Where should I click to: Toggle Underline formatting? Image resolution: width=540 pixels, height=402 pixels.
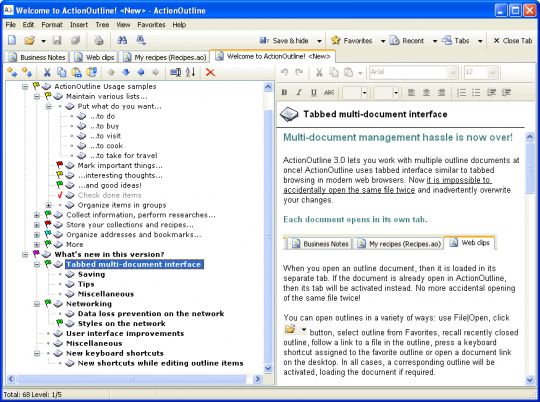314,92
